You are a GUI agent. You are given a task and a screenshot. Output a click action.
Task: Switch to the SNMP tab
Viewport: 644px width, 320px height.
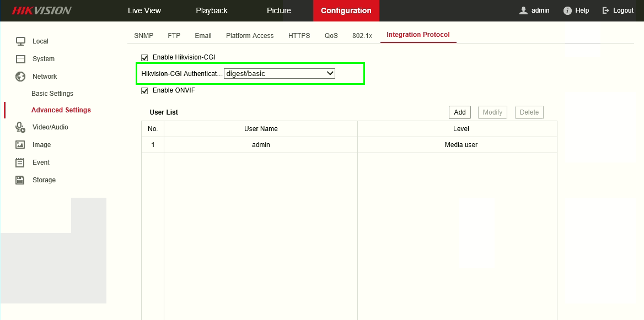tap(144, 36)
